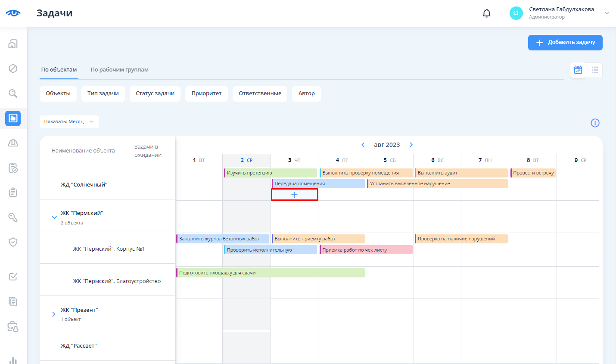Screen dimensions: 616x364
Task: Open the hard hat icon in sidebar
Action: pos(13,143)
